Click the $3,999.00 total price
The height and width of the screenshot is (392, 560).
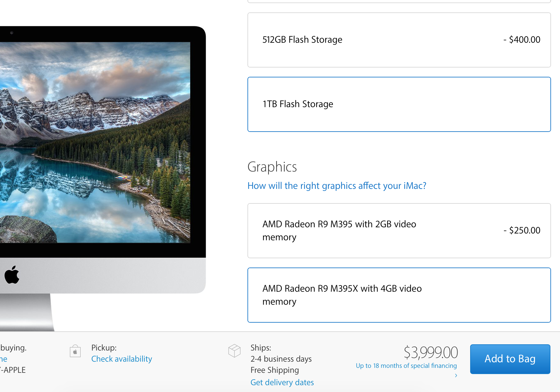431,352
